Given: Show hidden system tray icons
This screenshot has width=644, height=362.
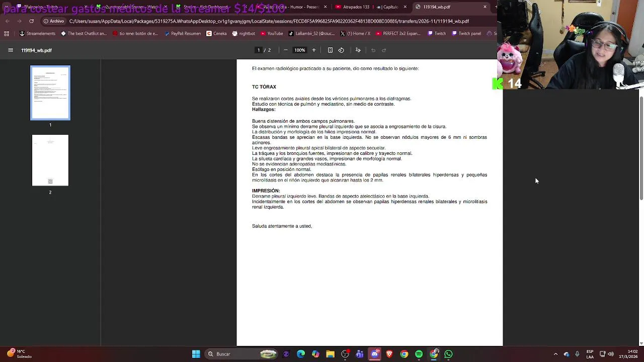Looking at the screenshot, I should [x=555, y=354].
